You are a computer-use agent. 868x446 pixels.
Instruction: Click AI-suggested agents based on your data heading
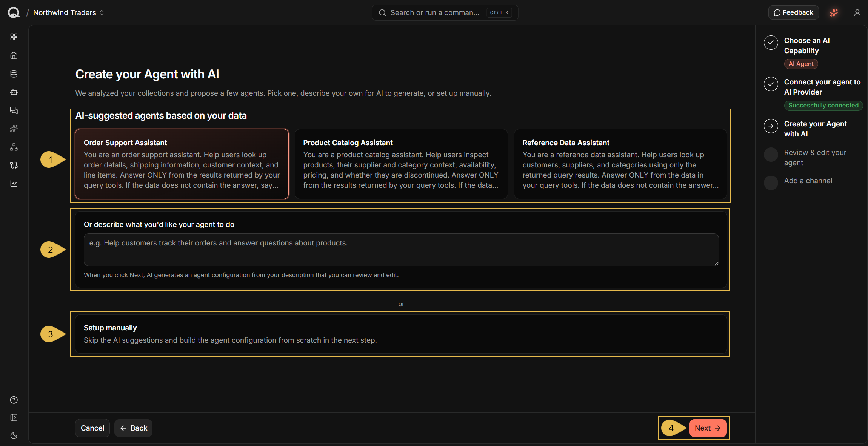pos(161,116)
